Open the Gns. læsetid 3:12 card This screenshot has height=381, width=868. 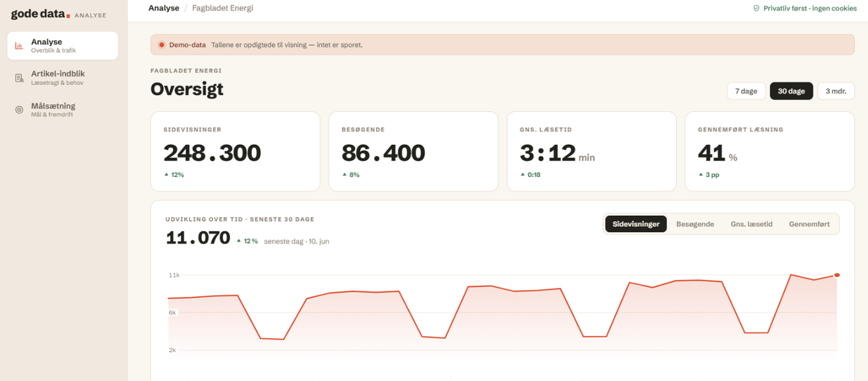click(x=592, y=151)
